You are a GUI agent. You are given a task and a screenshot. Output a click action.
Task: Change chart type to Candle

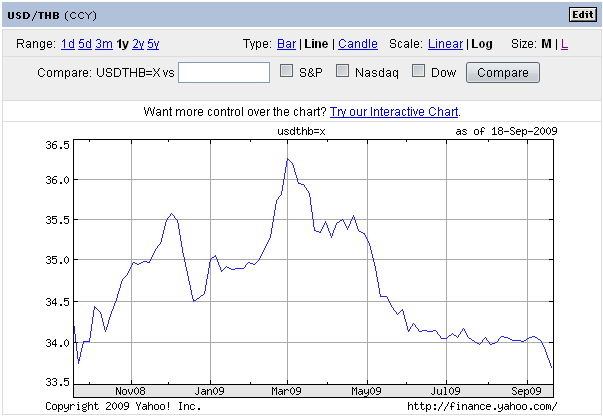[358, 44]
